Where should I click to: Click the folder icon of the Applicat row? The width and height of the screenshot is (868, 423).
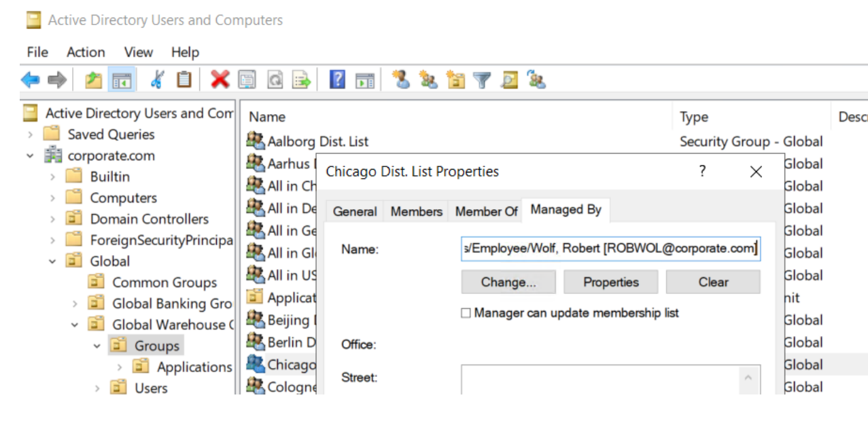tap(256, 297)
